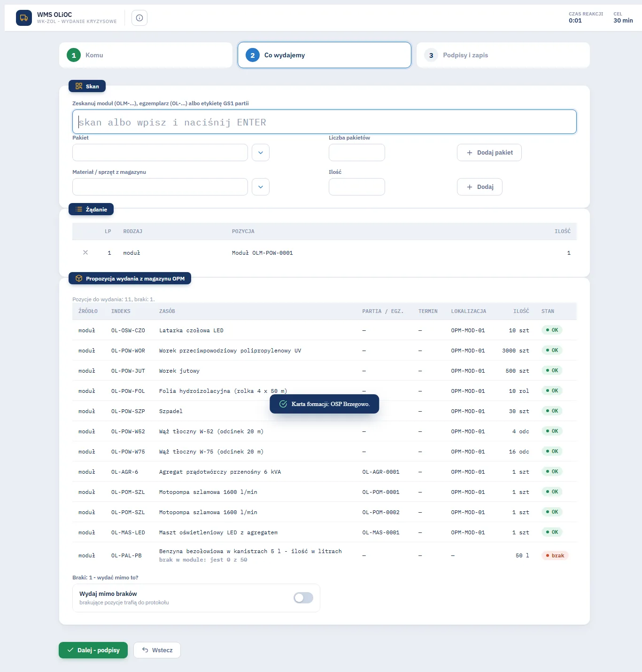Proceed with Dalej - podpisy button
Image resolution: width=642 pixels, height=672 pixels.
[x=93, y=650]
